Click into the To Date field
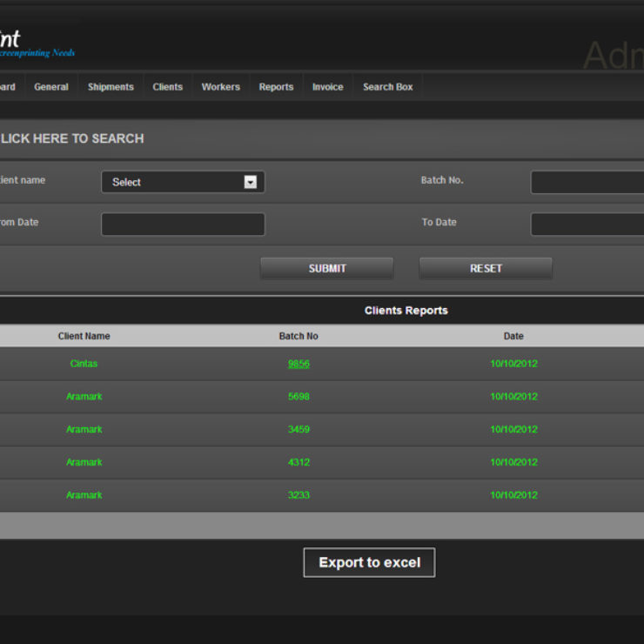The image size is (644, 644). coord(587,225)
